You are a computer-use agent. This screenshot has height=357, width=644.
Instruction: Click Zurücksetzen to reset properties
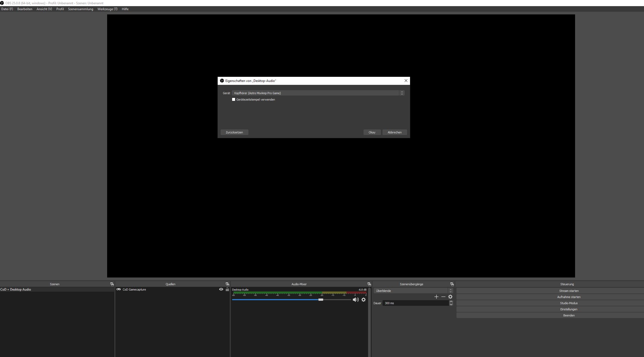point(234,132)
